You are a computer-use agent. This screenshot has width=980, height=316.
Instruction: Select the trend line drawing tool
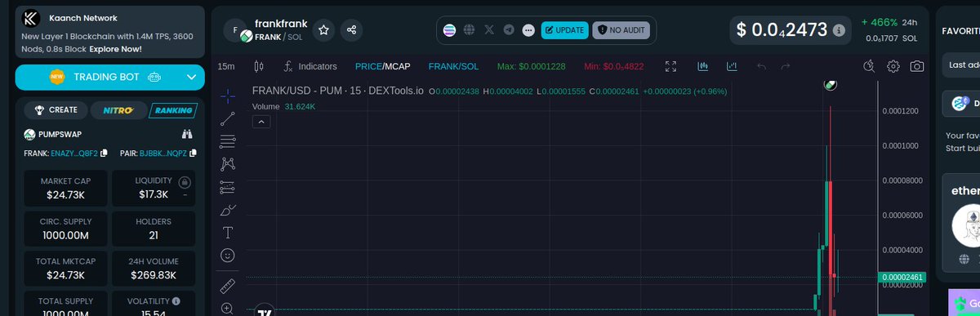click(228, 118)
